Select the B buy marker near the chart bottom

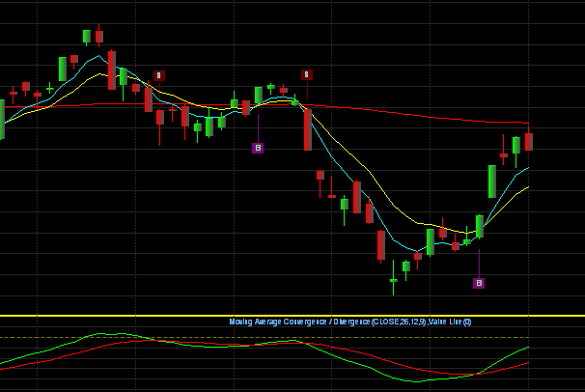pos(479,283)
